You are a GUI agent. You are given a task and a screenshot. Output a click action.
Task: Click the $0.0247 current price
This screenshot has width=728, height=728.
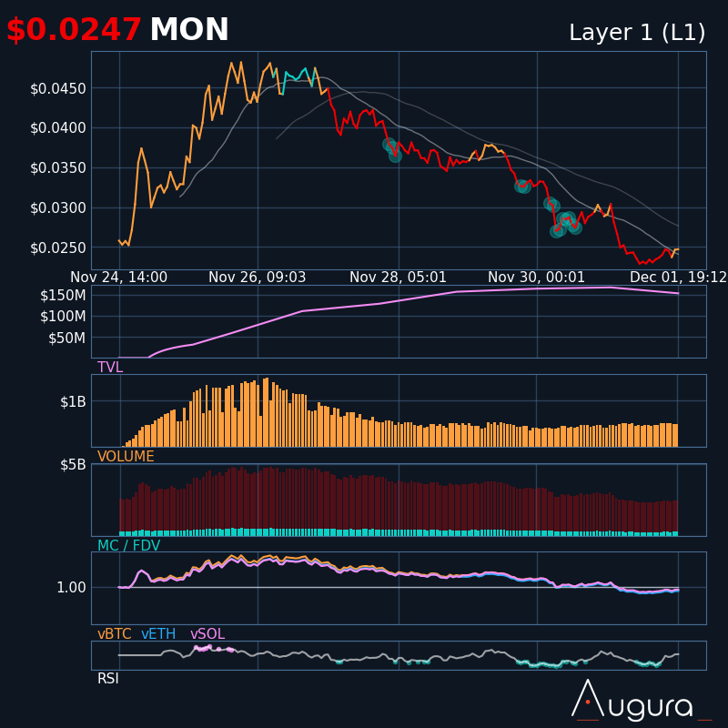74,31
